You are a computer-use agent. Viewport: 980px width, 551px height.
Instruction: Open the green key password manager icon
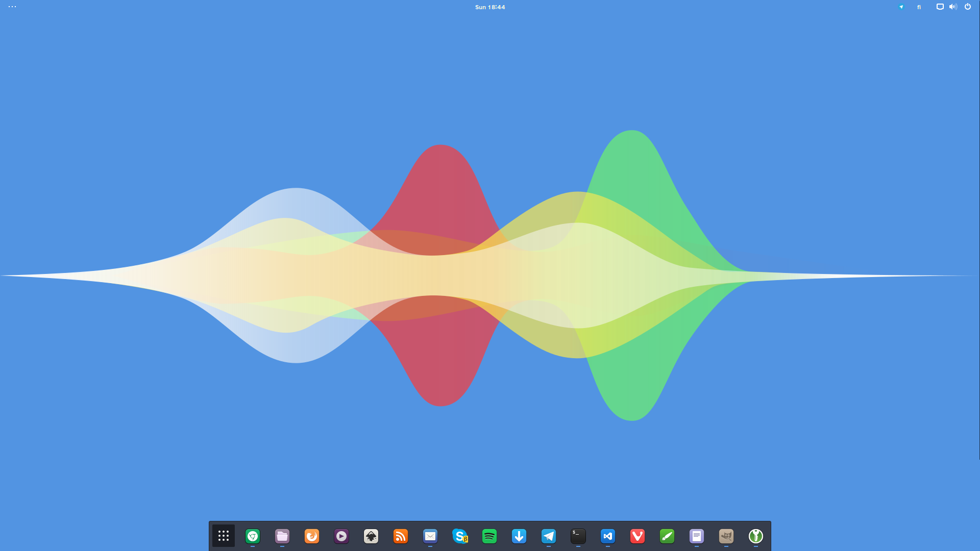tap(756, 536)
